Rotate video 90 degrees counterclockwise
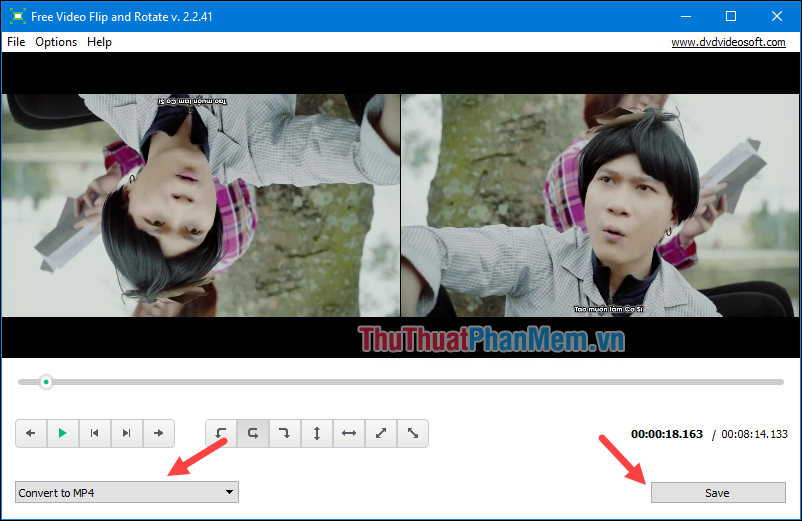Screen dimensions: 802x521 [x=221, y=433]
